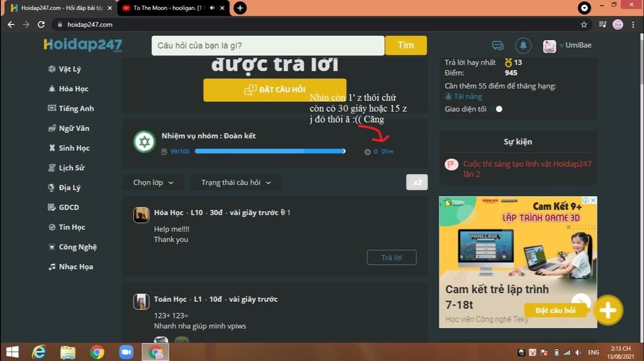Close the Teky advertisement
This screenshot has height=361, width=644.
pyautogui.click(x=593, y=200)
